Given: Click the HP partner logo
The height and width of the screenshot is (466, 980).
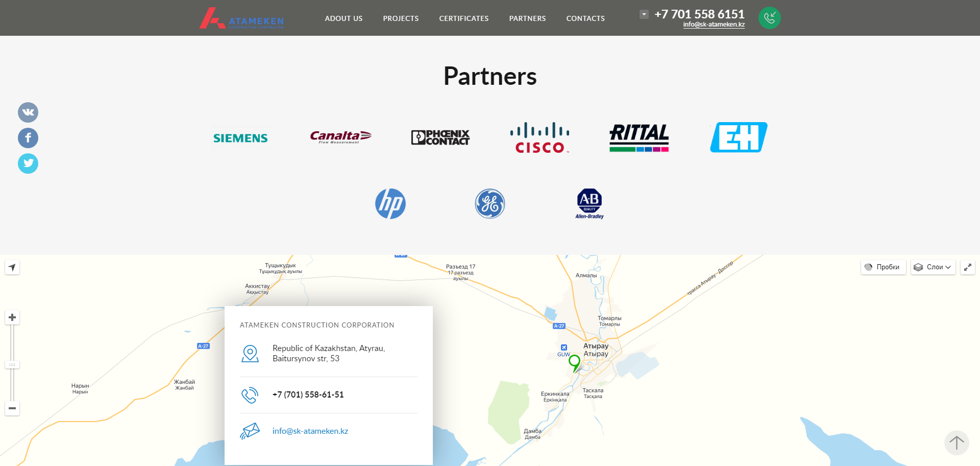Looking at the screenshot, I should (390, 204).
